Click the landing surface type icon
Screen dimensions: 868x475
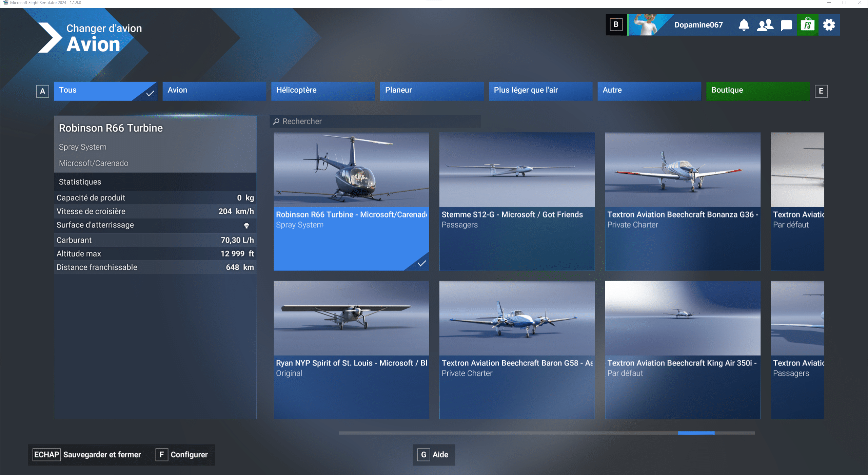(246, 225)
